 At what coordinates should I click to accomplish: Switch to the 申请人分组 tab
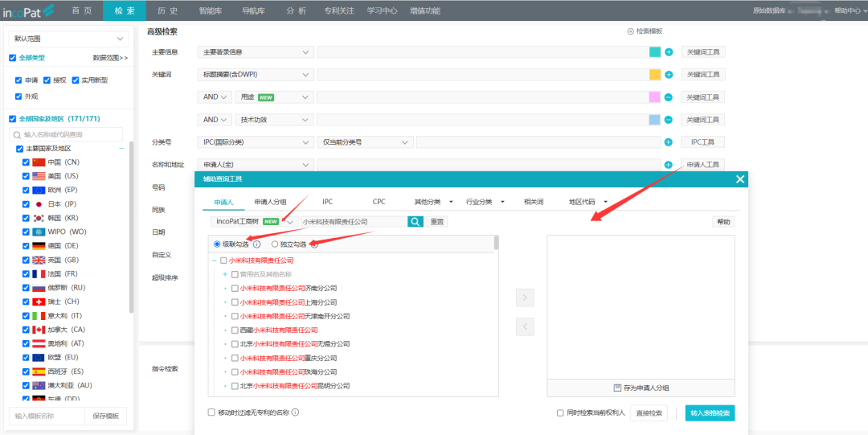point(270,202)
